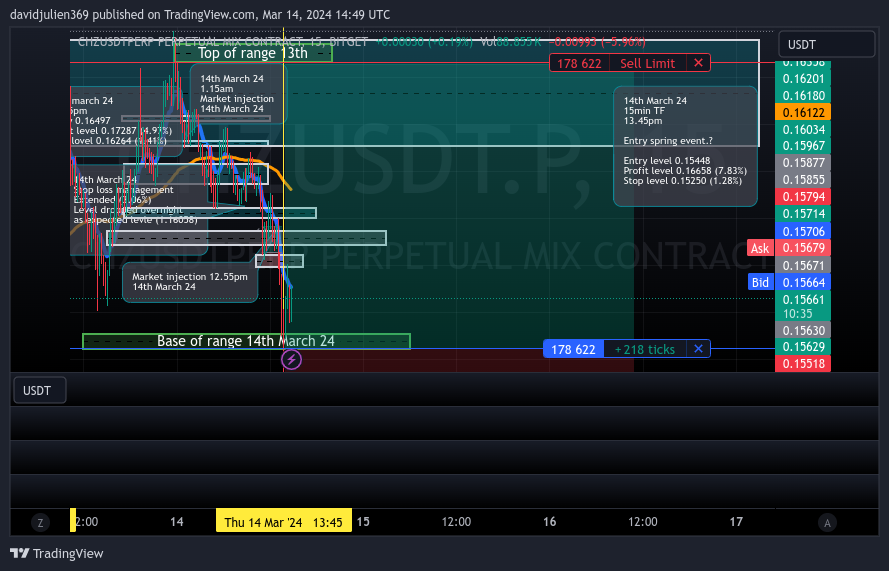Click the USDT button below the chart
Image resolution: width=889 pixels, height=571 pixels.
point(40,390)
